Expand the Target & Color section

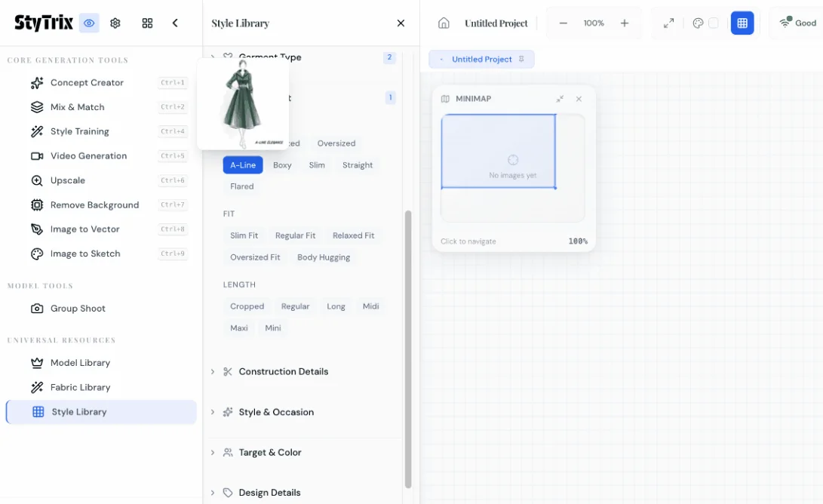pyautogui.click(x=269, y=453)
